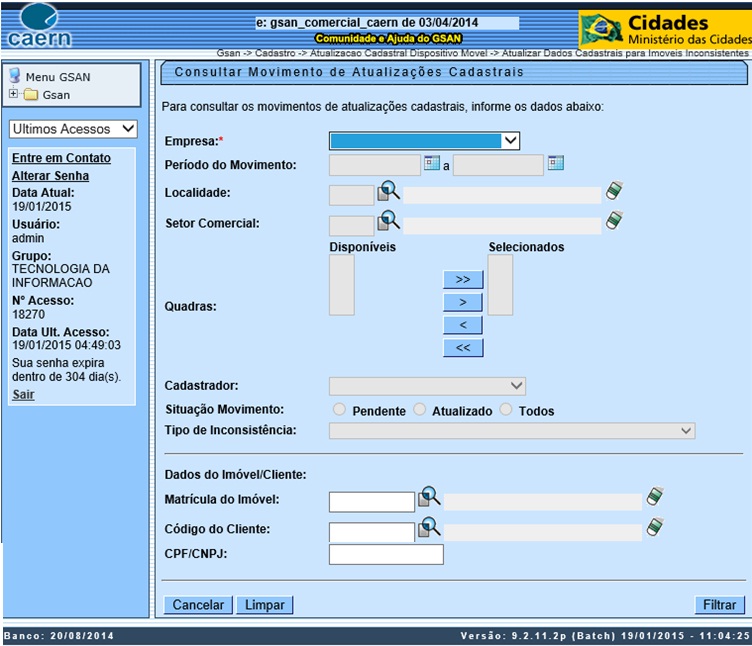Click the Setor Comercial search magnifier icon
The height and width of the screenshot is (646, 752).
(388, 222)
